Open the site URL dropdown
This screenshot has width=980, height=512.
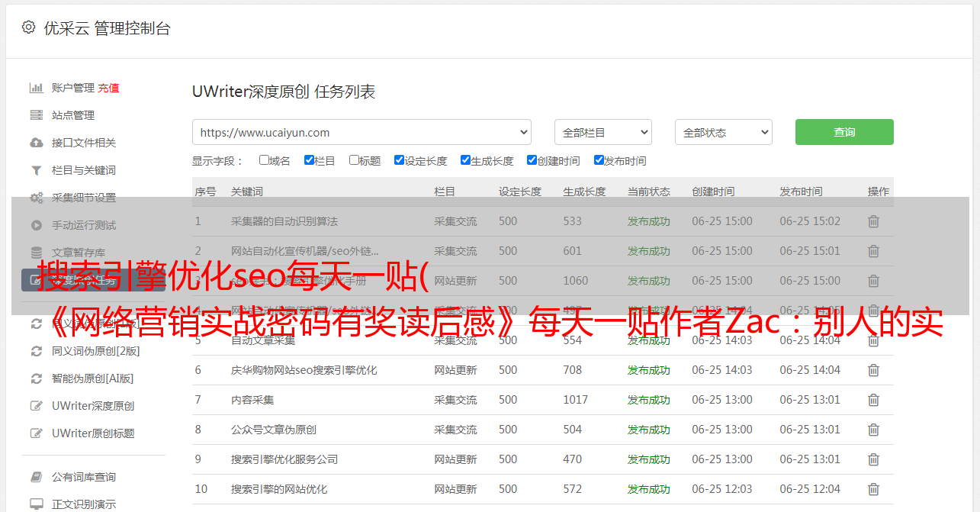[x=361, y=132]
